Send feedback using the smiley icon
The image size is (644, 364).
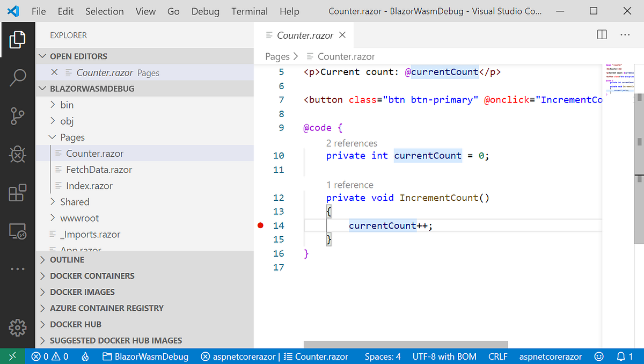click(x=599, y=356)
